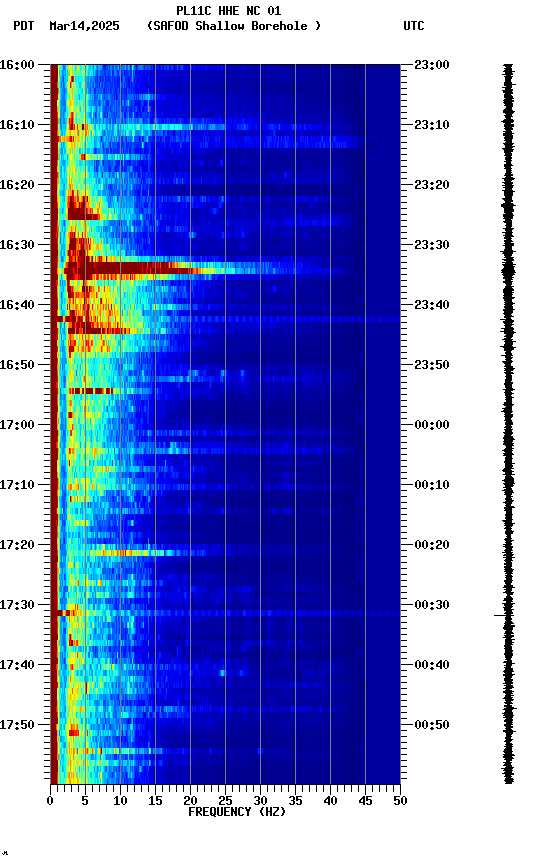Viewport: 552px width, 864px height.
Task: Click the 35 Hz frequency axis label
Action: (295, 801)
